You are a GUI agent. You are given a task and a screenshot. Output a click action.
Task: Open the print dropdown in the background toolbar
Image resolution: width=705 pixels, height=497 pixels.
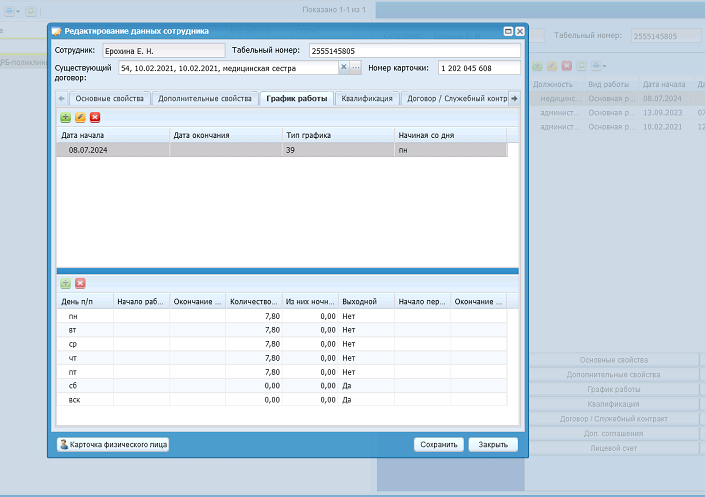(x=598, y=66)
